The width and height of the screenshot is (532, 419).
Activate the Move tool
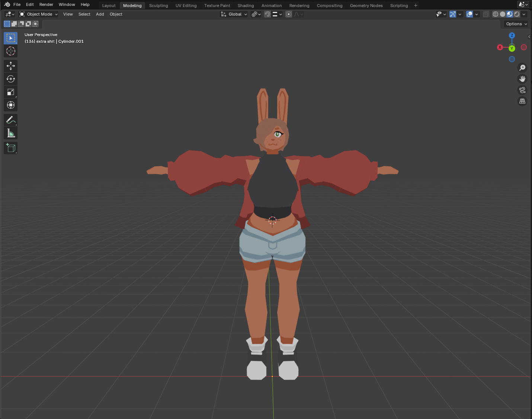pos(10,66)
